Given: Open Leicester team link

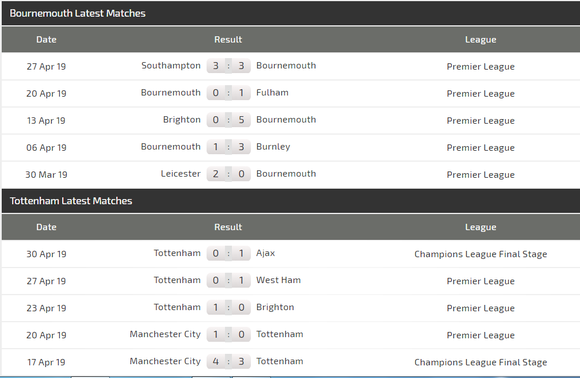Looking at the screenshot, I should [180, 174].
